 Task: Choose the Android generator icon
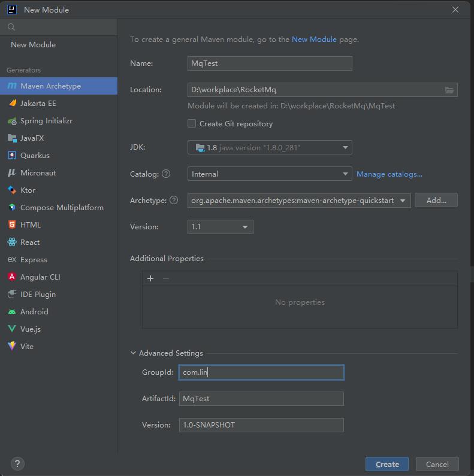pos(12,312)
